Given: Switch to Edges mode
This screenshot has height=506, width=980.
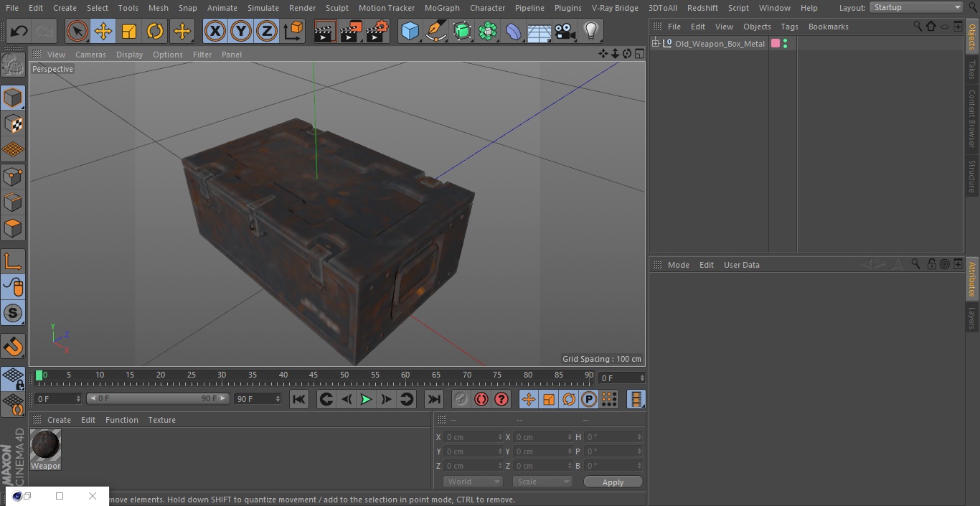Looking at the screenshot, I should pos(13,202).
